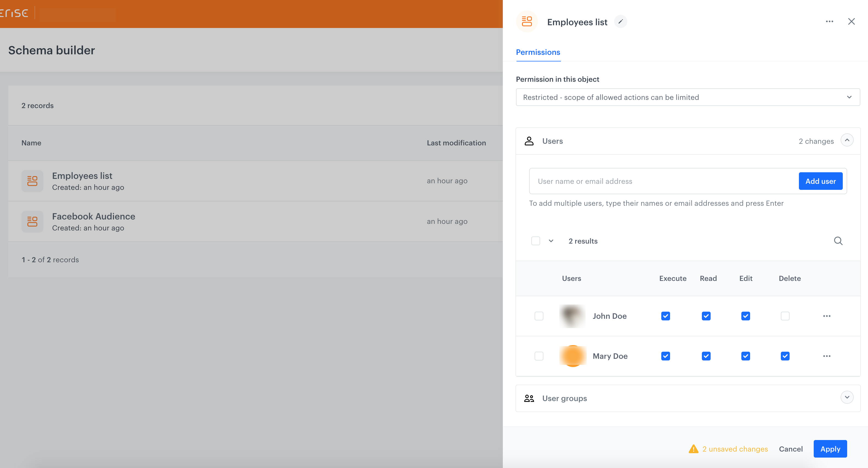Screen dimensions: 868x468
Task: Click Mary Doe's avatar thumbnail
Action: 572,356
